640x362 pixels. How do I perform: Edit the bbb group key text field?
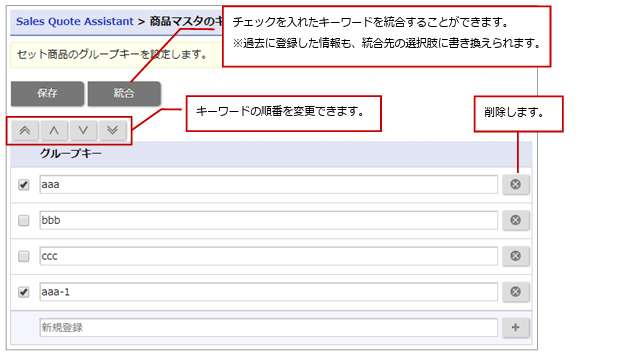(269, 220)
